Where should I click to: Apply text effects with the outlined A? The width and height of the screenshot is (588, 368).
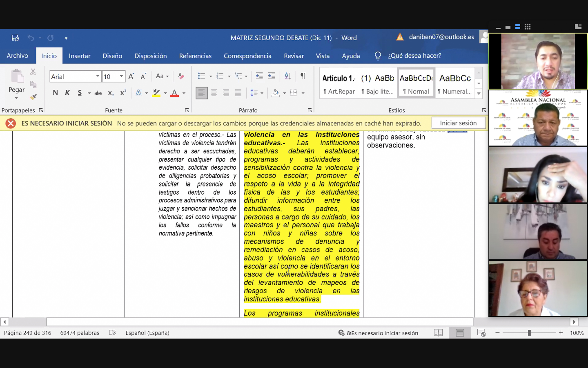[x=138, y=93]
